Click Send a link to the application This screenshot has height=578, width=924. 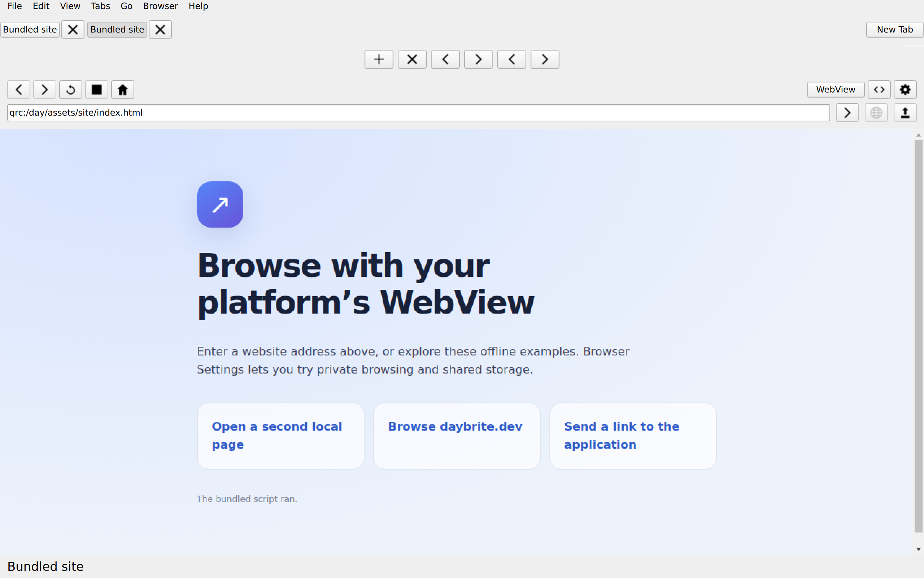tap(633, 436)
